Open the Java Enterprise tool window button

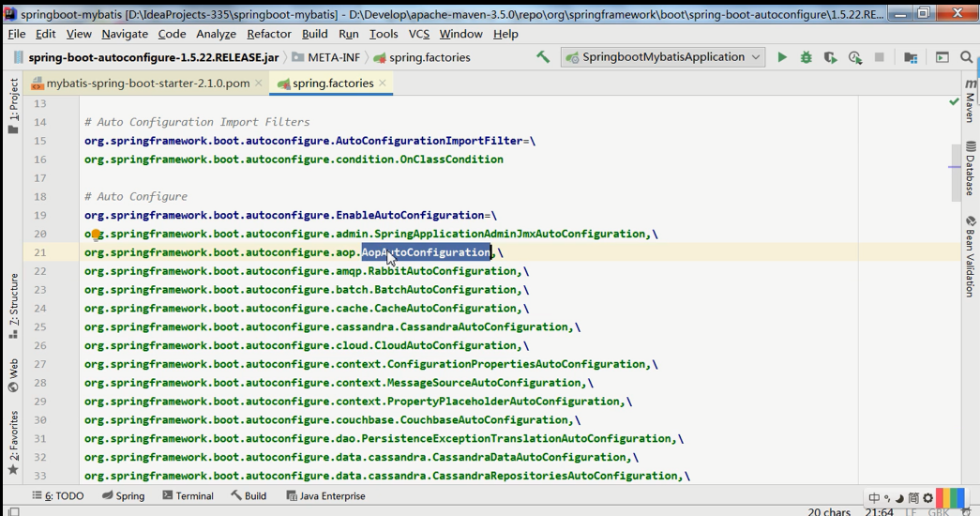click(x=325, y=496)
